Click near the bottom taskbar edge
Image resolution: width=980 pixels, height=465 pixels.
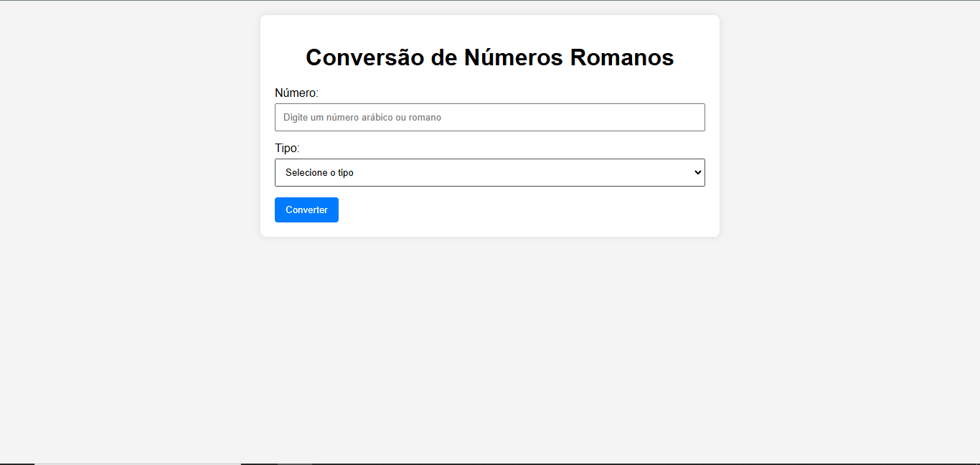click(x=490, y=462)
